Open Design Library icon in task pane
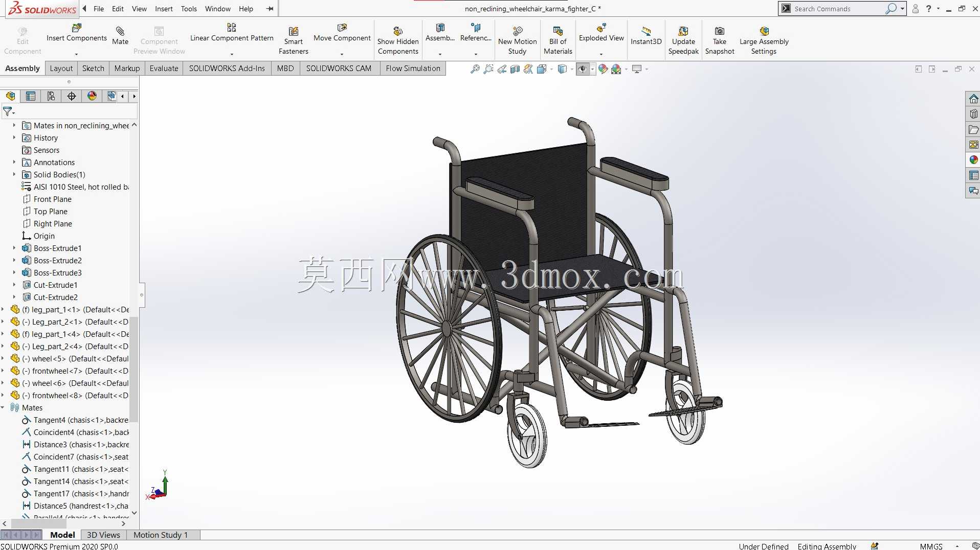 [973, 114]
